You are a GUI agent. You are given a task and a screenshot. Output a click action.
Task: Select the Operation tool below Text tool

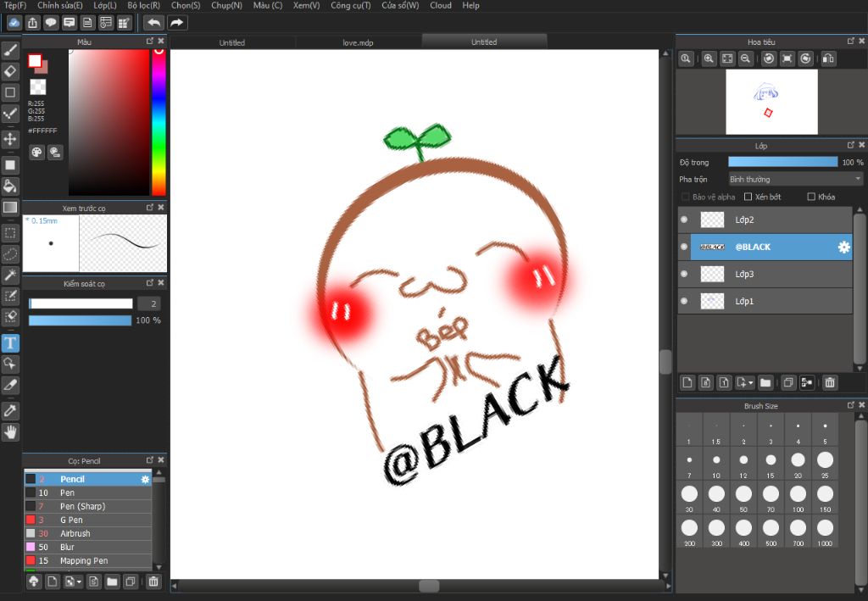(x=10, y=364)
